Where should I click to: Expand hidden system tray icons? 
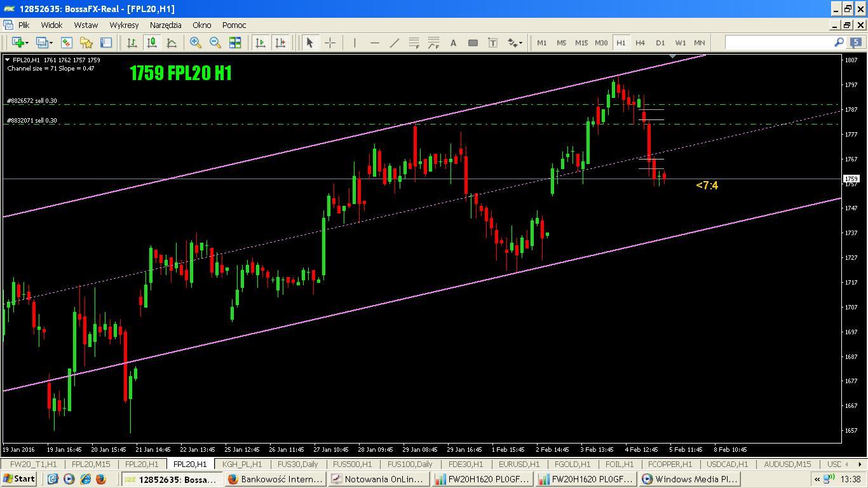click(817, 479)
